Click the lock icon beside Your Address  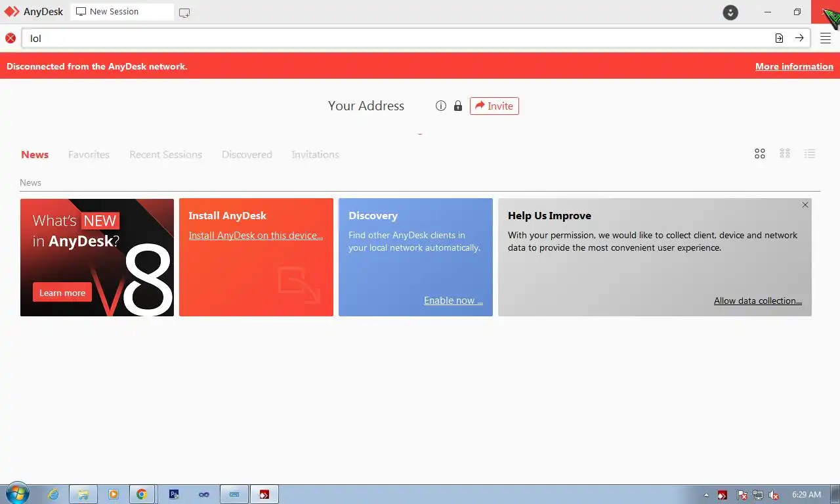click(458, 106)
